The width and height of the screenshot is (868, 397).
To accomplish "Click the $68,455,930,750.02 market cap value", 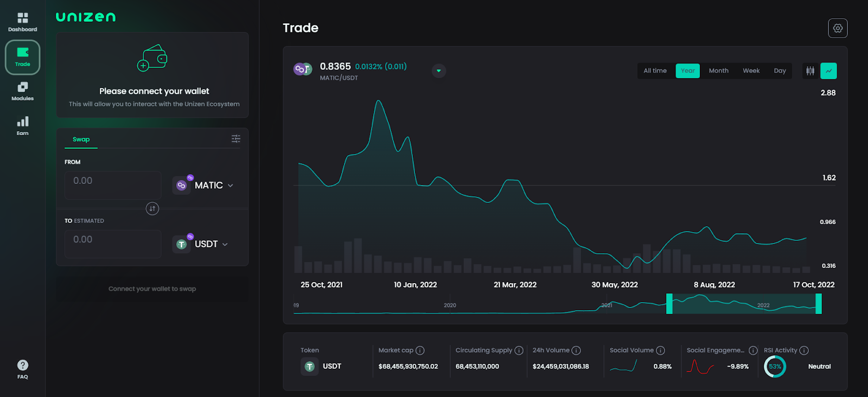I will coord(408,367).
